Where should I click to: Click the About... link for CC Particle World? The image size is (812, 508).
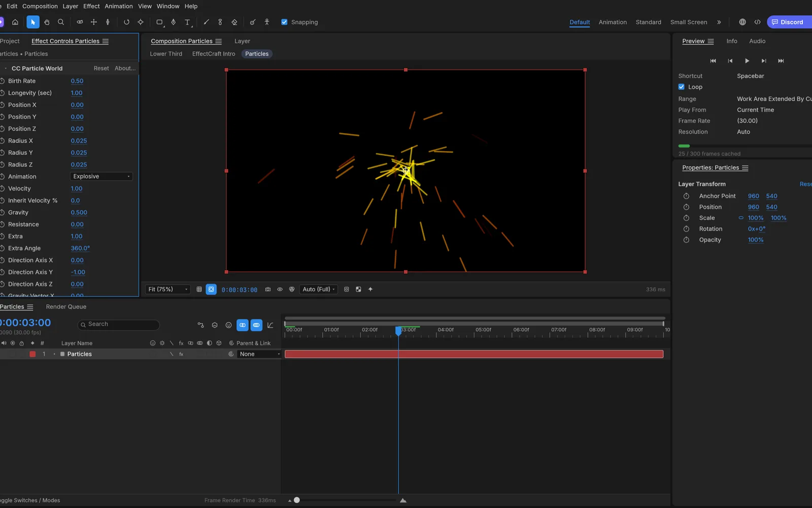pyautogui.click(x=125, y=69)
